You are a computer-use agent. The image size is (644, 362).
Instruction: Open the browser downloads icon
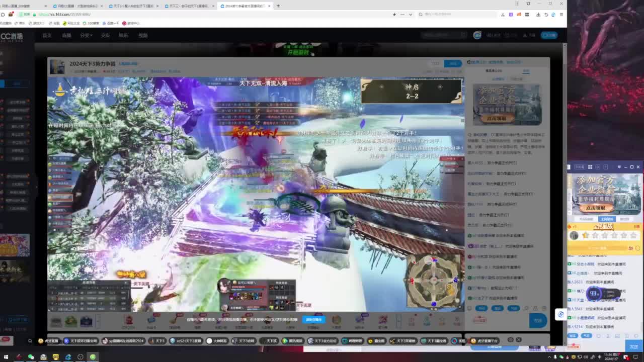coord(538,15)
